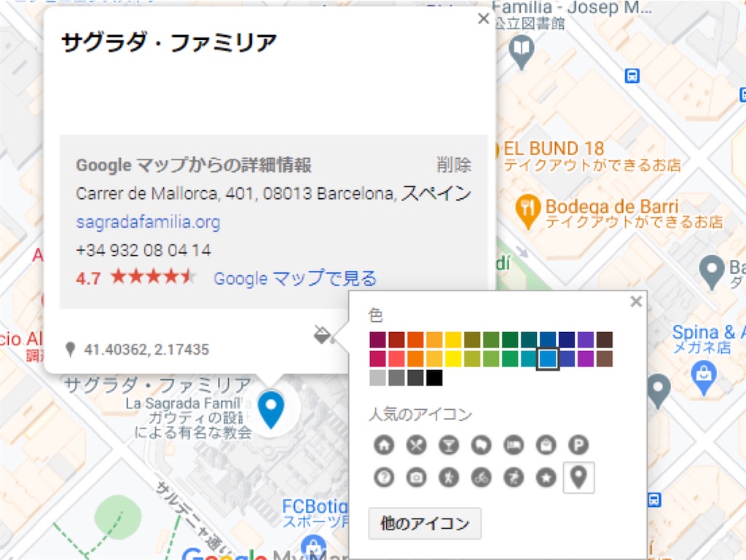Open the sagradafamilia.org website link

coord(148,222)
